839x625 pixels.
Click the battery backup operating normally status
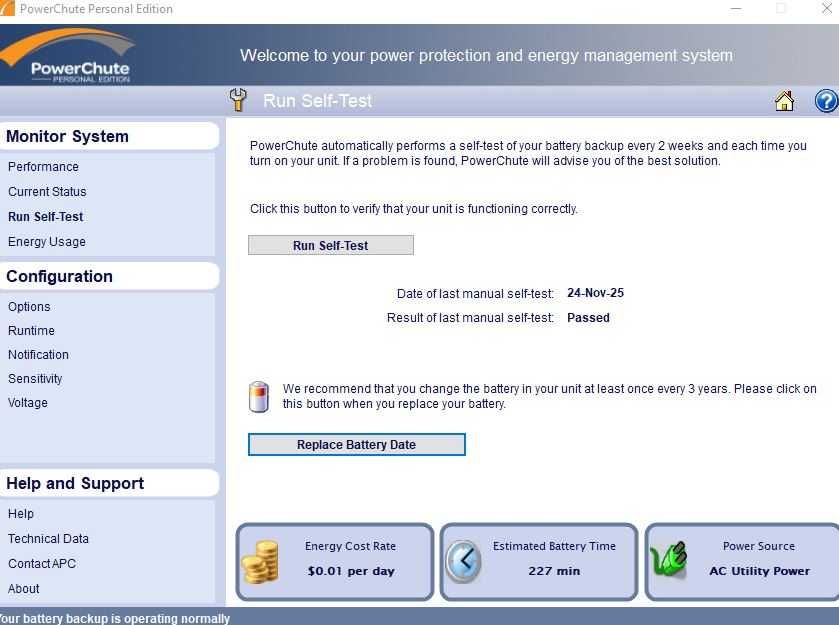[x=115, y=619]
